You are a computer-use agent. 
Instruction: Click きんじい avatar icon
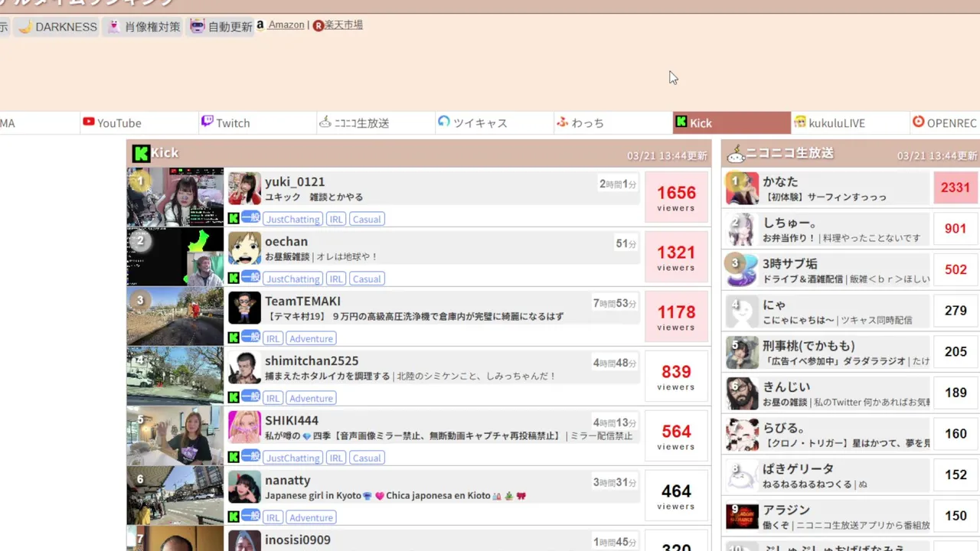742,394
